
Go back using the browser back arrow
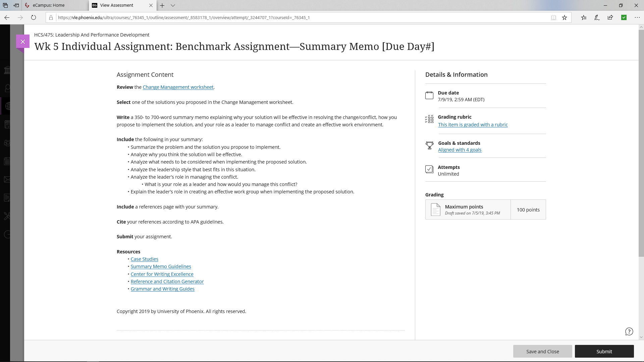click(x=7, y=17)
